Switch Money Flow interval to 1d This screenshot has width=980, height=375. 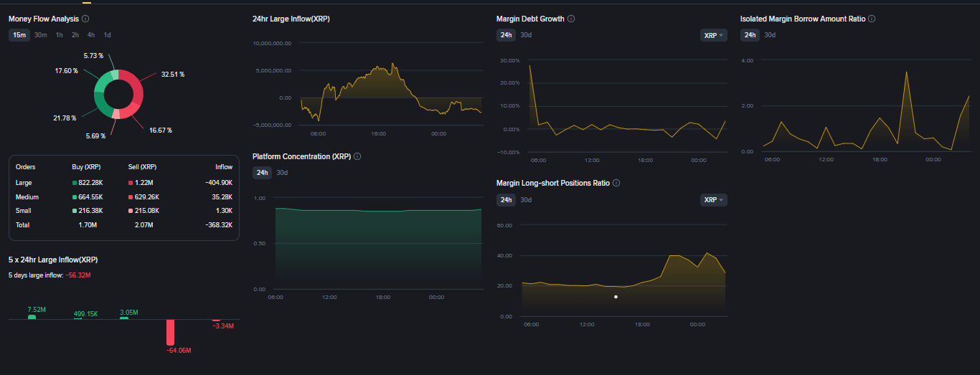click(107, 35)
